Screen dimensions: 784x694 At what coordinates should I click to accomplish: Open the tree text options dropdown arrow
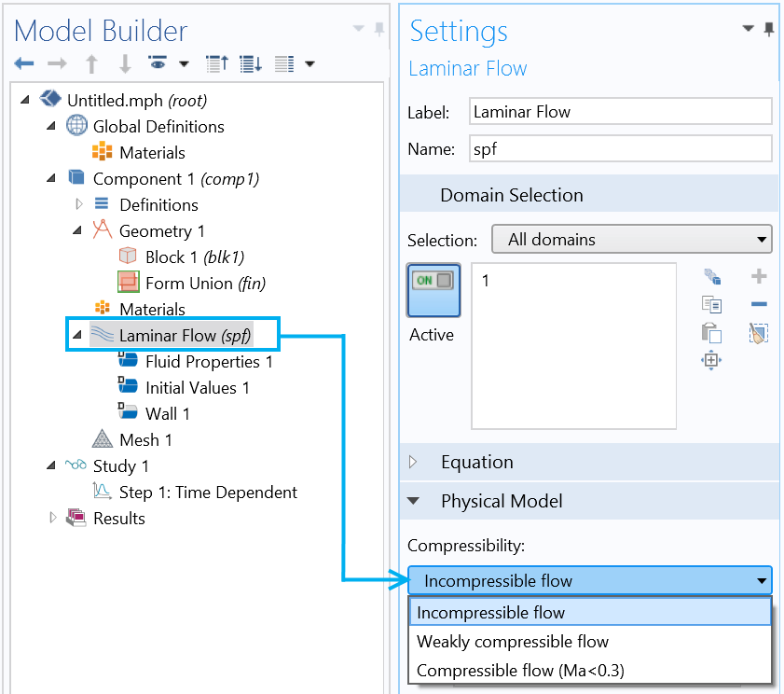click(x=310, y=64)
